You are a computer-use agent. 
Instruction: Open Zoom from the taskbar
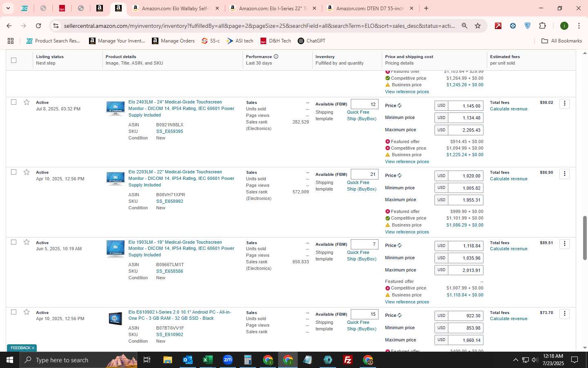(227, 360)
